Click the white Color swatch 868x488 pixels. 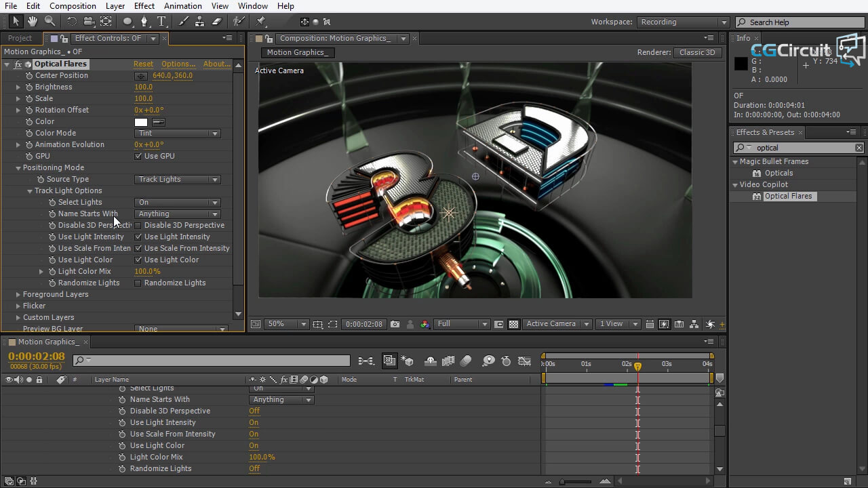click(141, 122)
